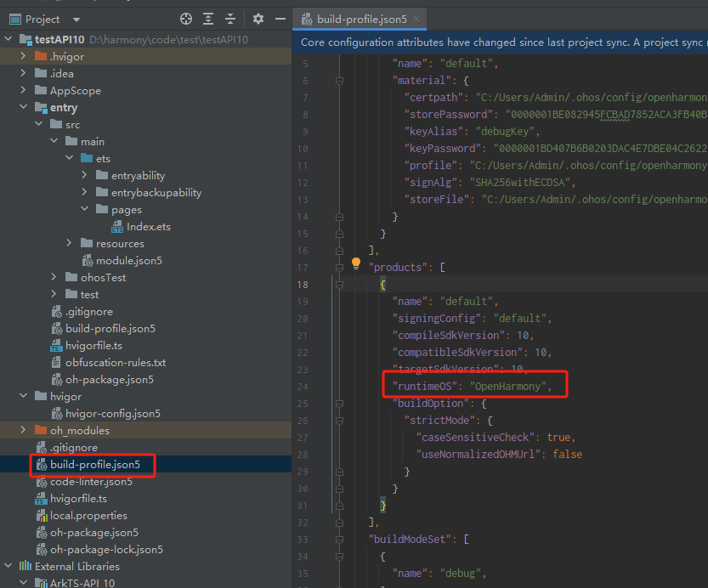Image resolution: width=708 pixels, height=588 pixels.
Task: Click the locate/select opened file target icon
Action: point(186,19)
